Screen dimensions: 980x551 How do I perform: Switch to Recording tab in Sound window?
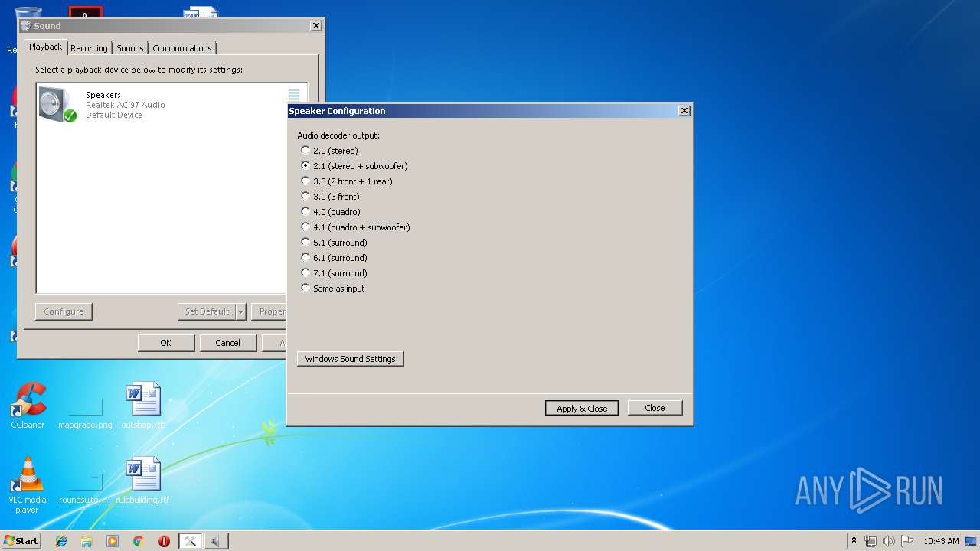(89, 48)
